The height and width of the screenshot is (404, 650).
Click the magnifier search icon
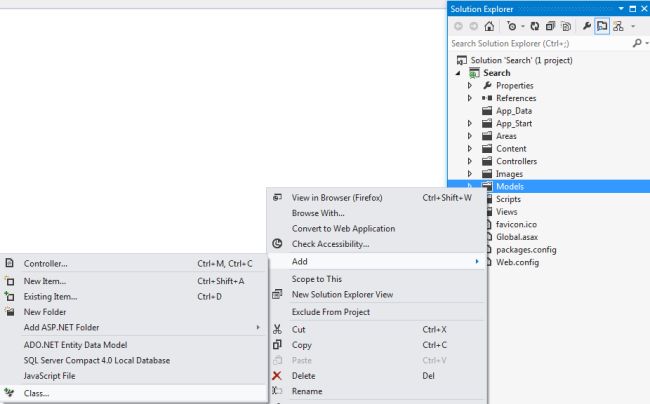[x=638, y=43]
